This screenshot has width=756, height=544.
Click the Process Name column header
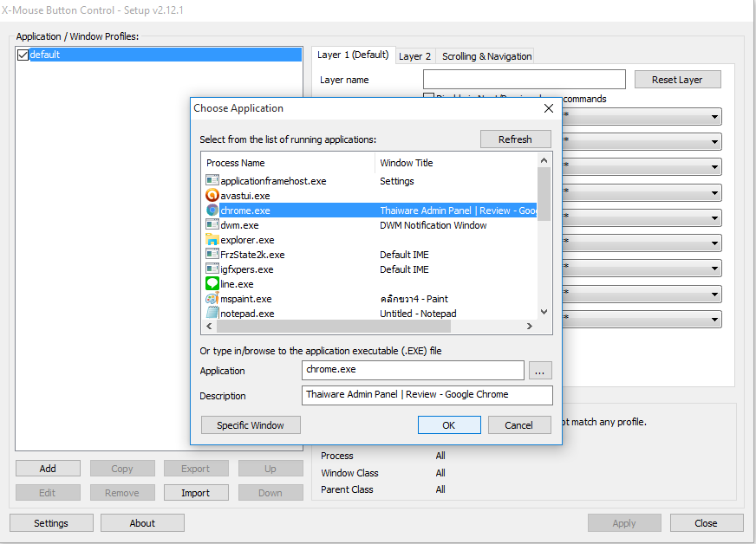pyautogui.click(x=289, y=163)
